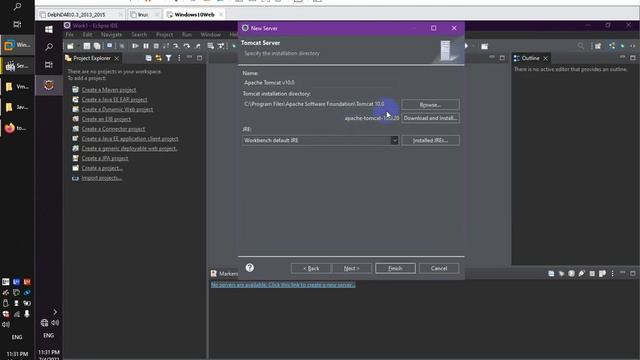This screenshot has width=640, height=360.
Task: Click the guest taskbar search icon
Action: pos(49,47)
